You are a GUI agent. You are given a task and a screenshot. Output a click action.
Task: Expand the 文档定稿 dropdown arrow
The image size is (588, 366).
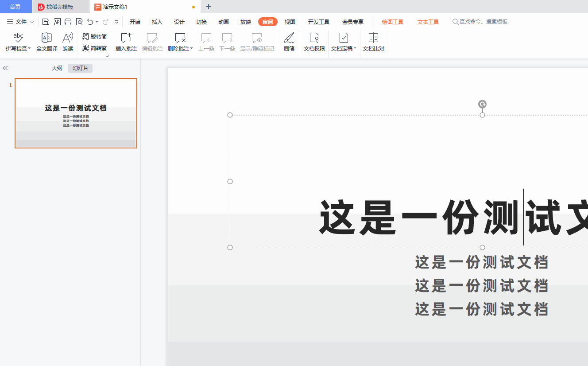tap(355, 48)
